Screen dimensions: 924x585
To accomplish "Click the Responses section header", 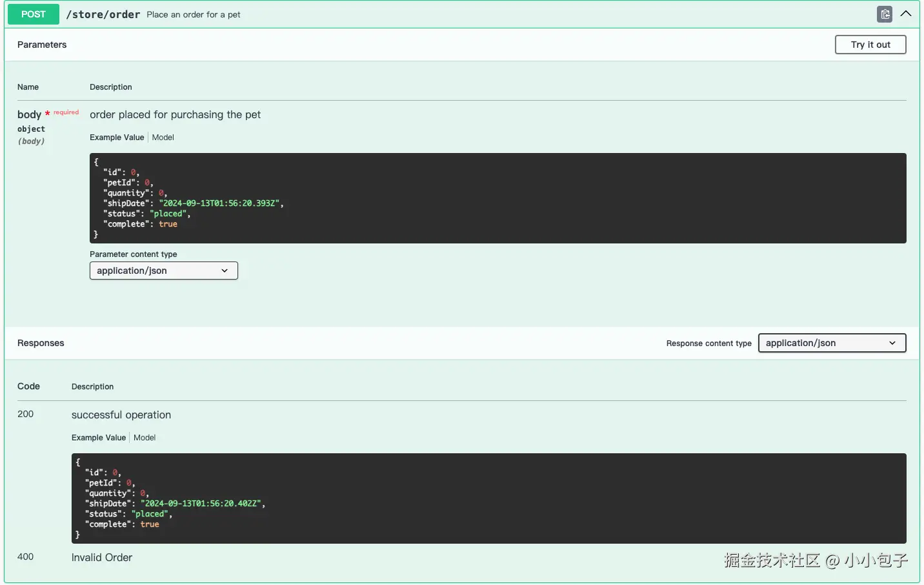I will point(41,343).
